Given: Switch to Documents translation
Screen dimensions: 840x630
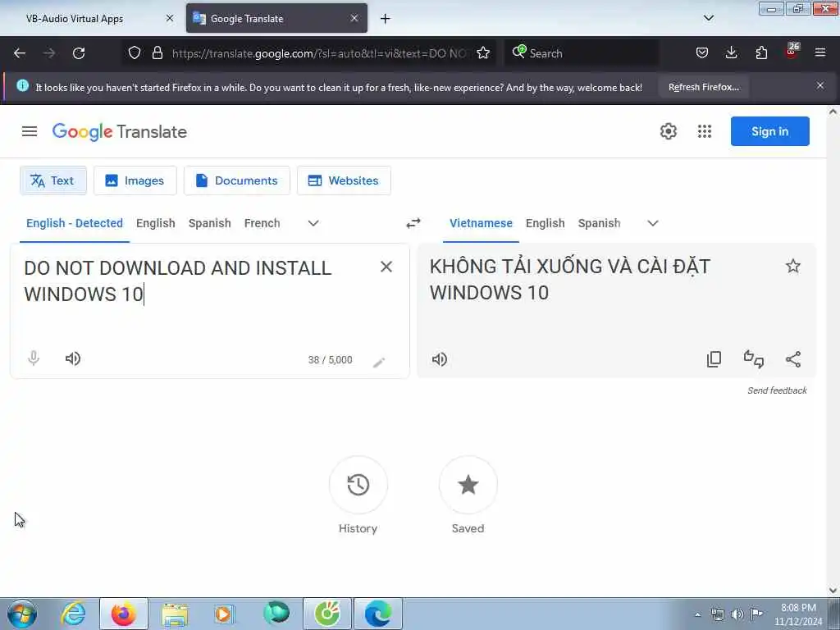Looking at the screenshot, I should coord(237,180).
